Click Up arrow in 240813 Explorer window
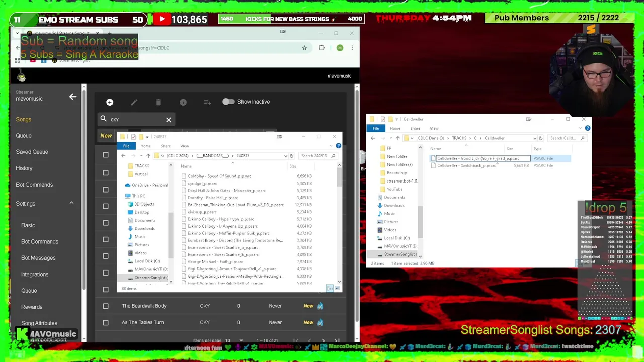 tap(148, 156)
